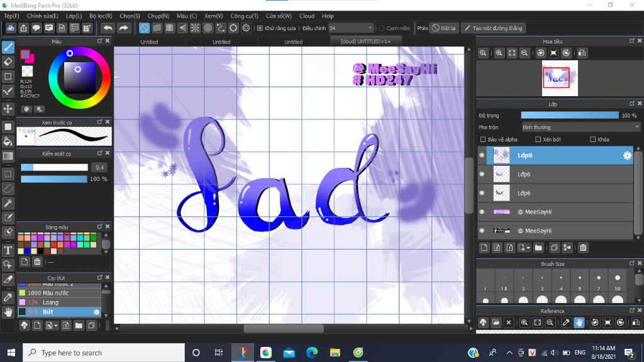The width and height of the screenshot is (644, 362).
Task: Select the Eyedropper tool
Action: pyautogui.click(x=8, y=297)
